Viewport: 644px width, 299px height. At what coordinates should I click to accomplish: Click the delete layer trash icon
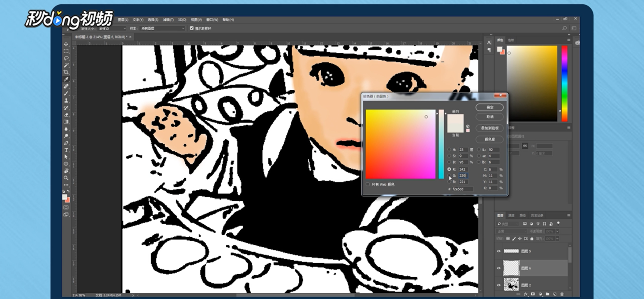pos(562,294)
